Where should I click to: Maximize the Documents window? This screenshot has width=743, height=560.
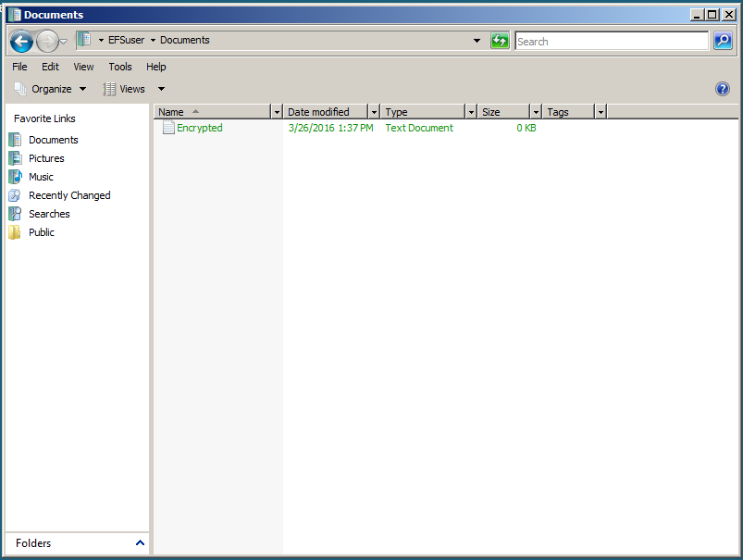coord(712,15)
